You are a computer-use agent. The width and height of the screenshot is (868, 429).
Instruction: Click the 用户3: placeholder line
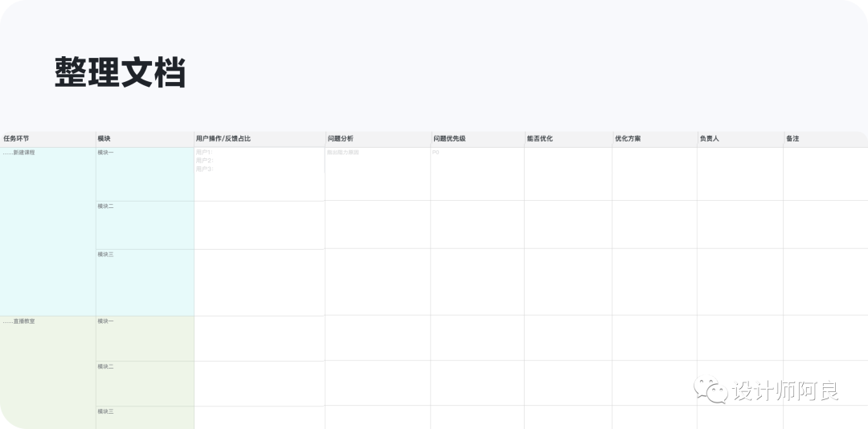click(204, 169)
